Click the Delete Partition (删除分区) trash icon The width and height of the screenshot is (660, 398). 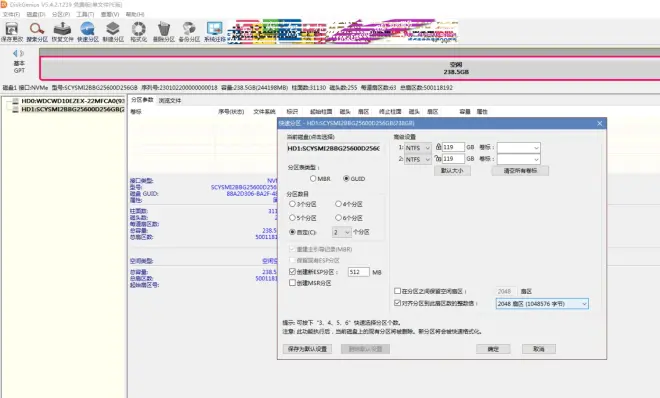tap(164, 32)
